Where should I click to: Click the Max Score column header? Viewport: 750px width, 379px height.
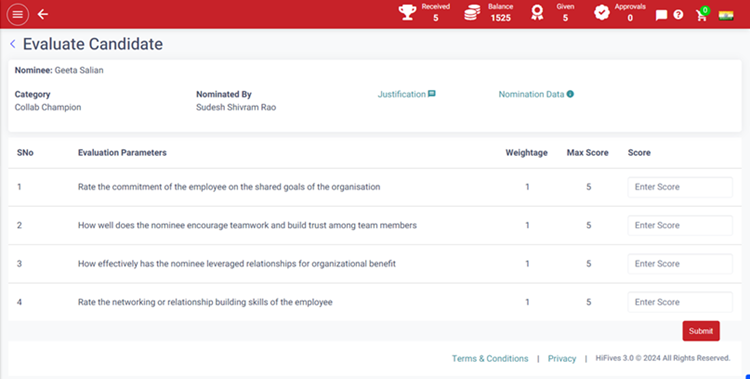click(x=587, y=153)
